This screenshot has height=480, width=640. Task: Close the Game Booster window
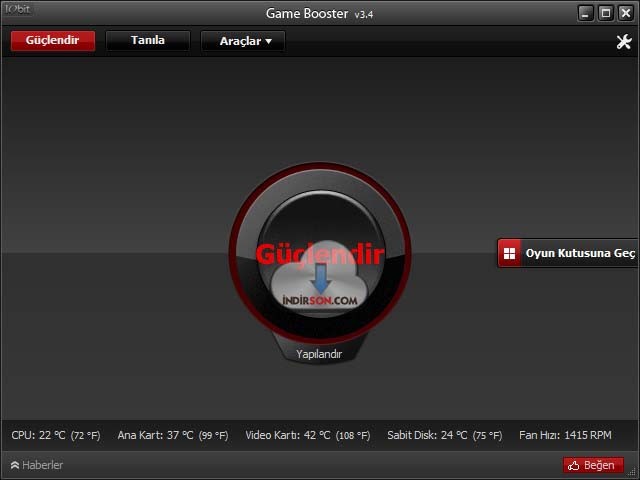[626, 13]
